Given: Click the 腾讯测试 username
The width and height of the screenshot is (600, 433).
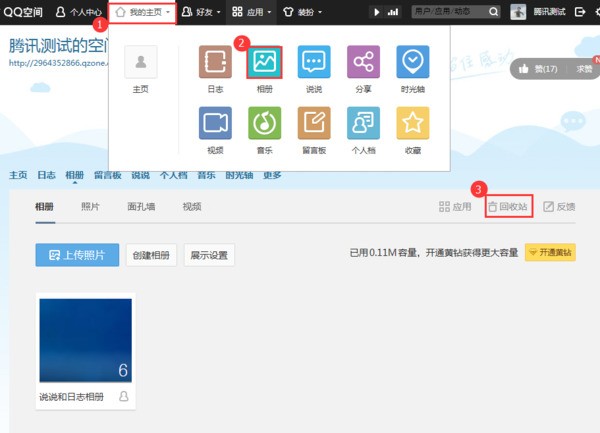Looking at the screenshot, I should tap(549, 12).
